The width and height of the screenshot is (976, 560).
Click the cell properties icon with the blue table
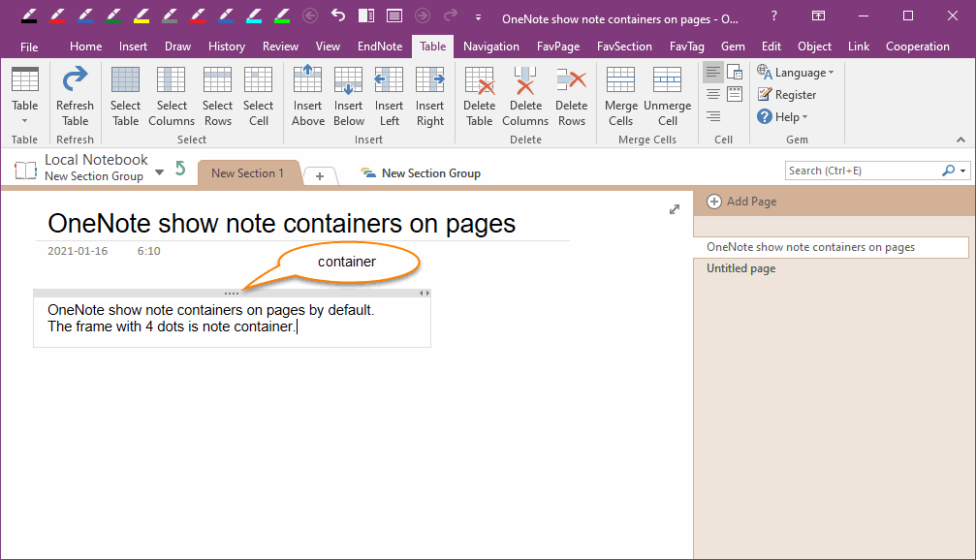pyautogui.click(x=735, y=72)
